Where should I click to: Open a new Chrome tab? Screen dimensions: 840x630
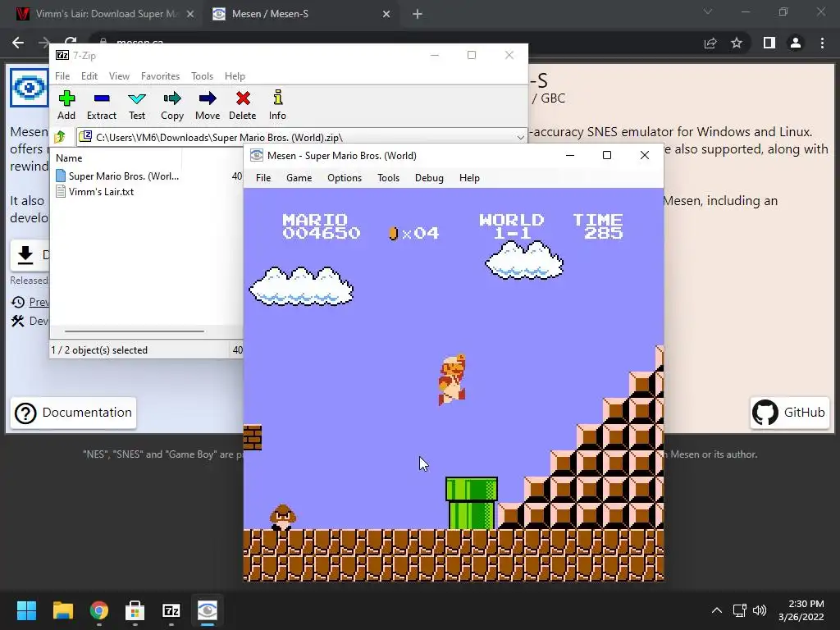[418, 15]
